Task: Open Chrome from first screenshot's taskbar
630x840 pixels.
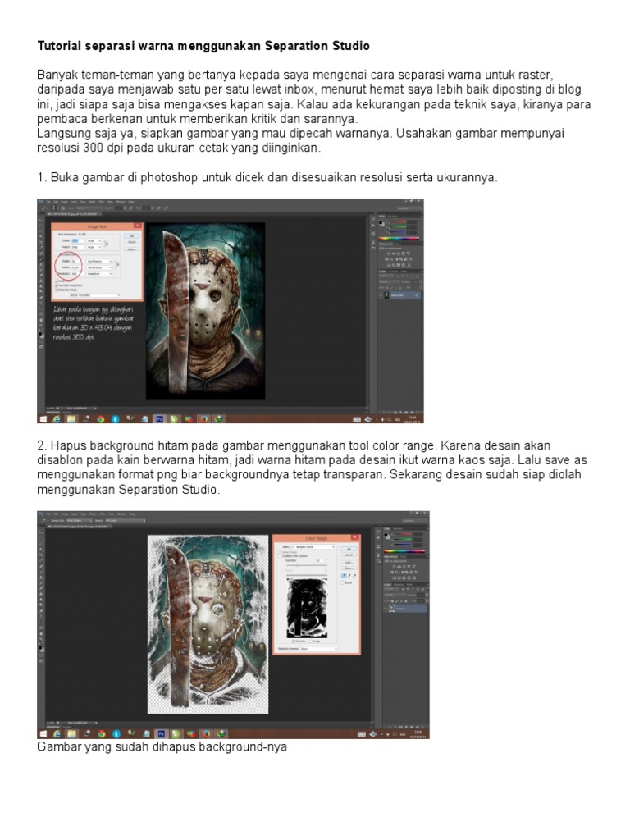Action: coord(100,419)
